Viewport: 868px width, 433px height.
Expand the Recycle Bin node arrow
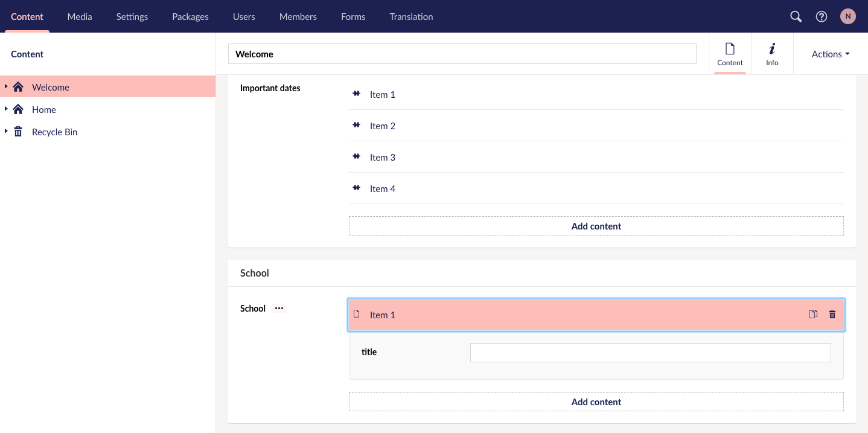[6, 132]
